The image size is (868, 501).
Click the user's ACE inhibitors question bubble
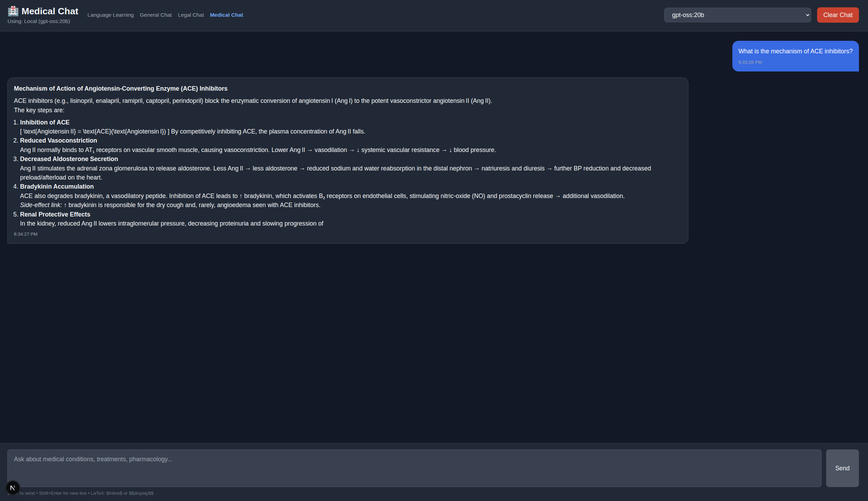[x=795, y=51]
